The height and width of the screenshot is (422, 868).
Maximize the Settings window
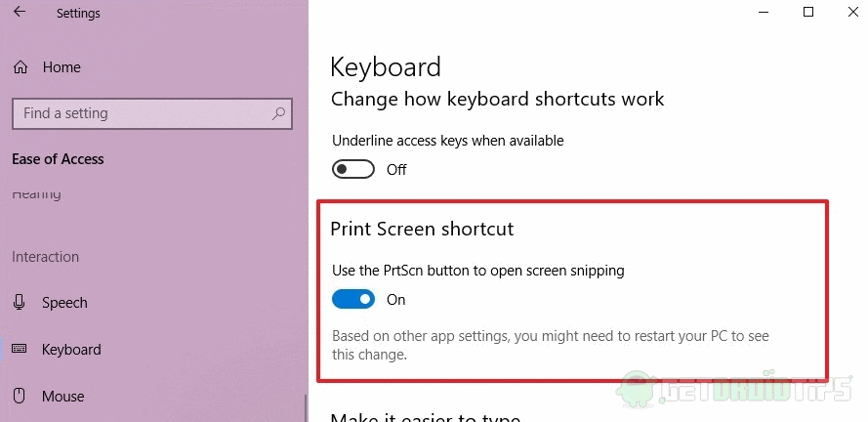coord(808,12)
